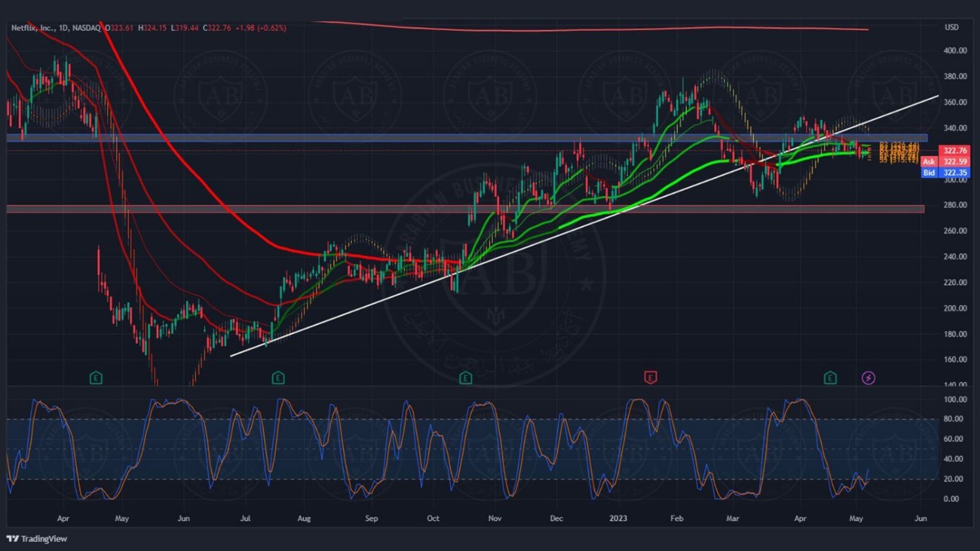Open the October 2022 green earnings marker

(x=466, y=377)
